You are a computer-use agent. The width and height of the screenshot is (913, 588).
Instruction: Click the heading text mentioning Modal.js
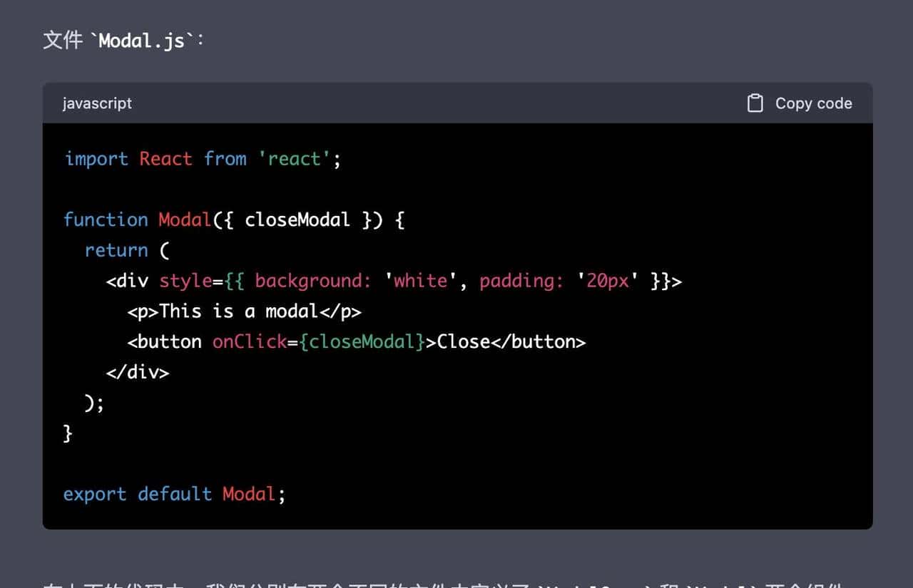click(x=123, y=40)
